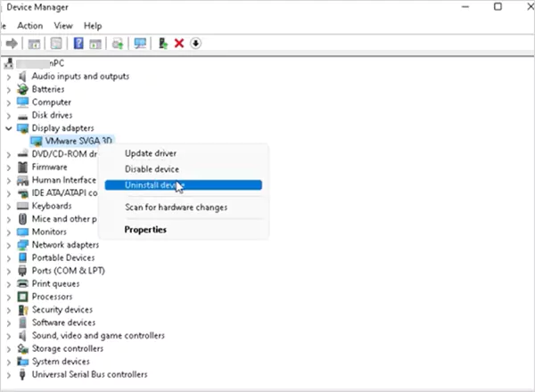
Task: Select the System devices tree row
Action: [61, 362]
